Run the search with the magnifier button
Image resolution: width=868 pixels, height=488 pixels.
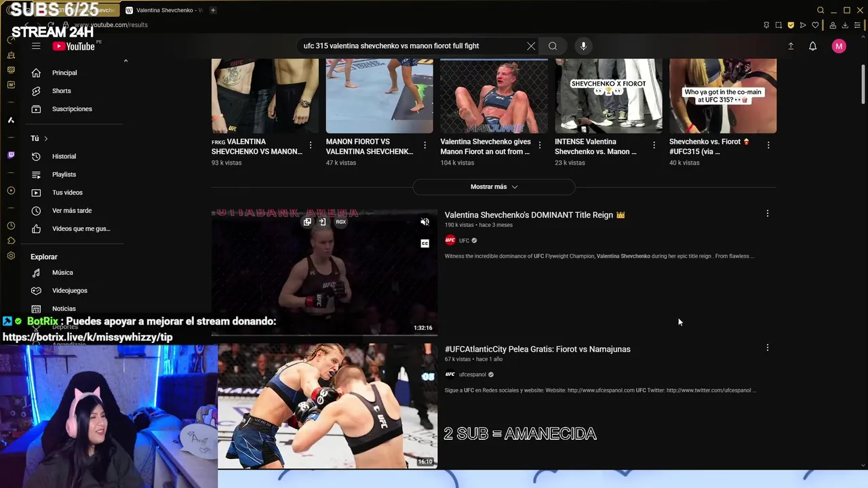click(553, 46)
